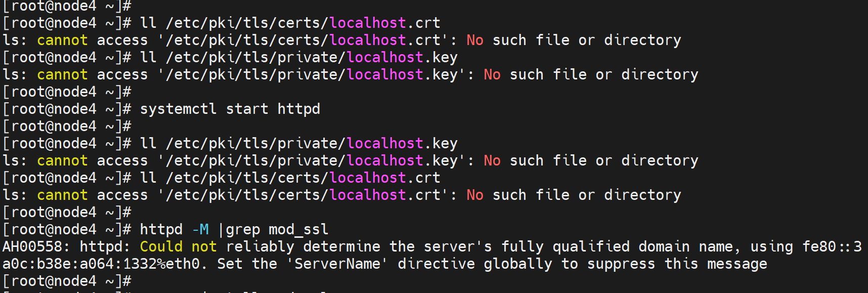Click the blue '-M' option flag
Image resolution: width=868 pixels, height=293 pixels.
[x=200, y=230]
